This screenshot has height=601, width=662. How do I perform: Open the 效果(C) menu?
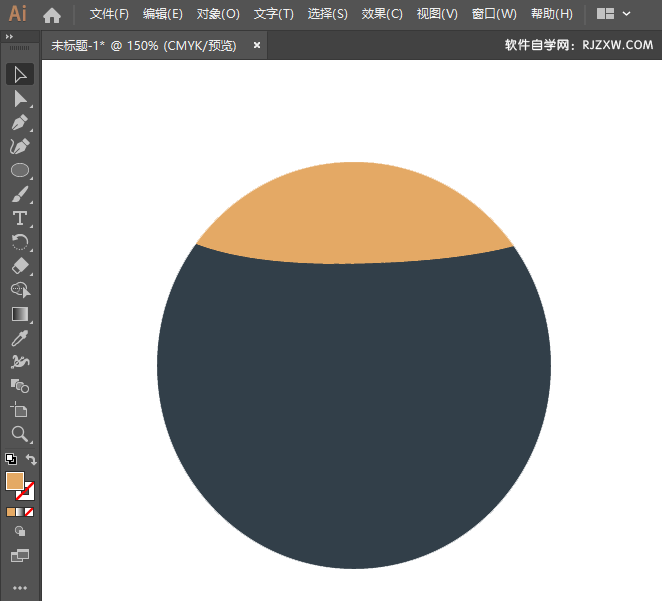click(382, 15)
